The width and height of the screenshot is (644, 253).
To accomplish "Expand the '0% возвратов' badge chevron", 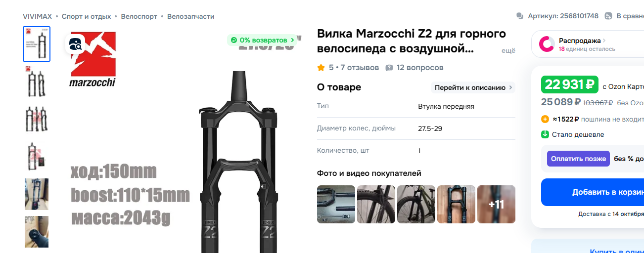I will [292, 40].
